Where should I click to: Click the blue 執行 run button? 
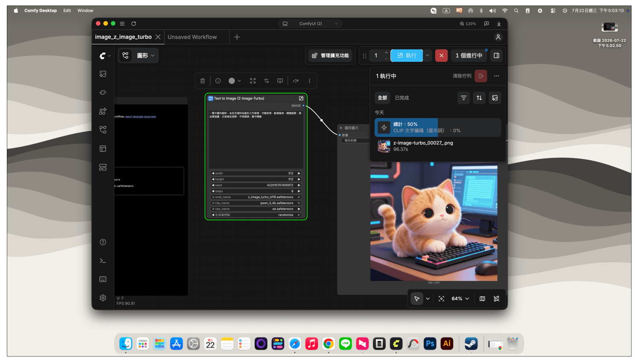pos(407,55)
